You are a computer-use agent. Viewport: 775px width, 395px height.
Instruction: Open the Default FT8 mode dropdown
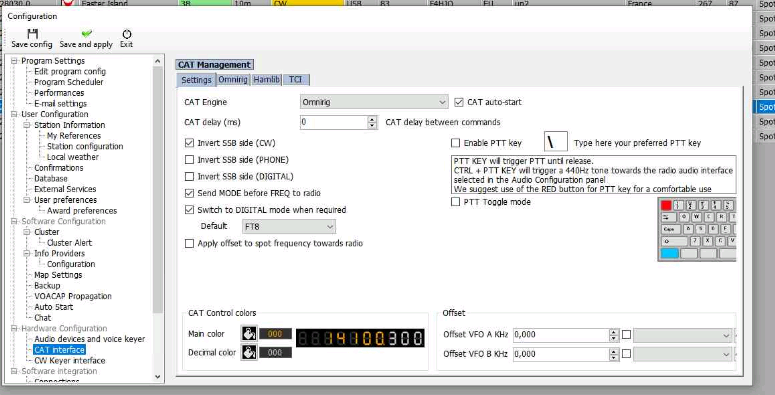click(289, 226)
